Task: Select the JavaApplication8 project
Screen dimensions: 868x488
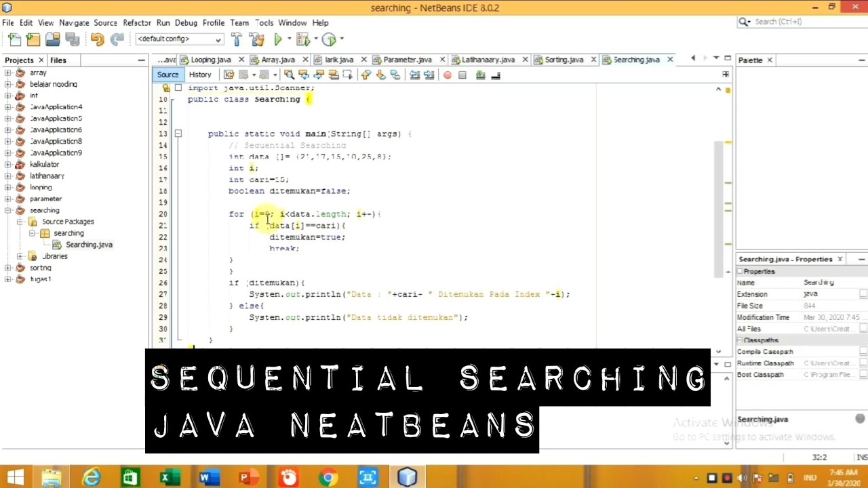Action: 56,141
